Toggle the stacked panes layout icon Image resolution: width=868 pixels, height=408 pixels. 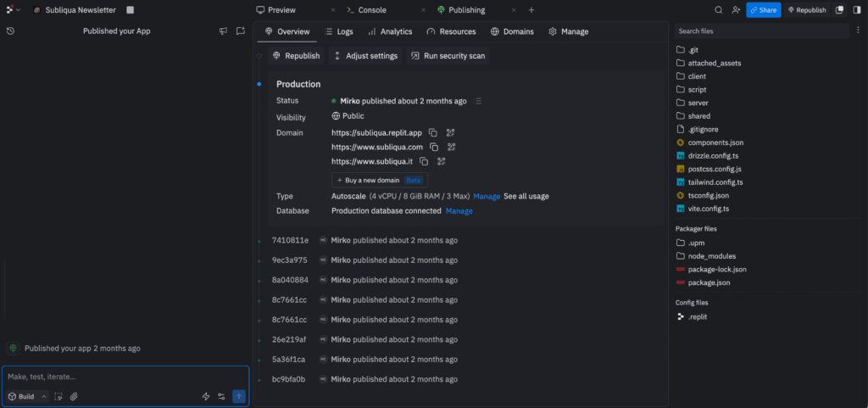pyautogui.click(x=840, y=10)
